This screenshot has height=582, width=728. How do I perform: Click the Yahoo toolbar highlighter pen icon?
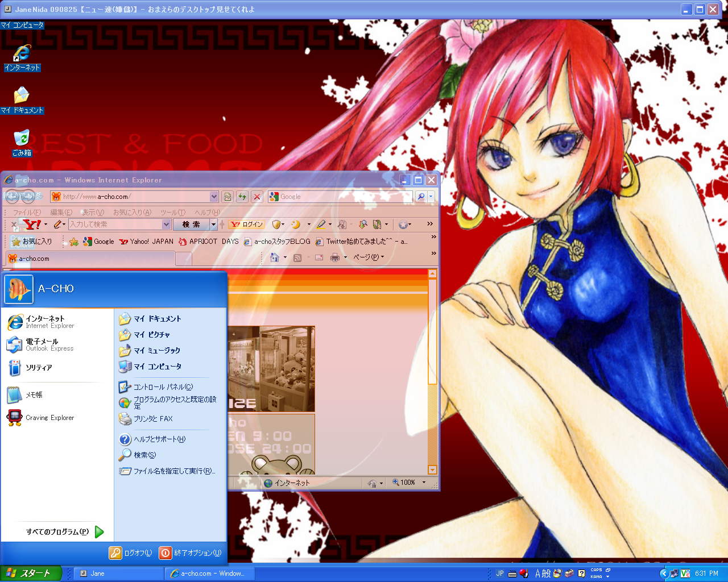point(321,225)
